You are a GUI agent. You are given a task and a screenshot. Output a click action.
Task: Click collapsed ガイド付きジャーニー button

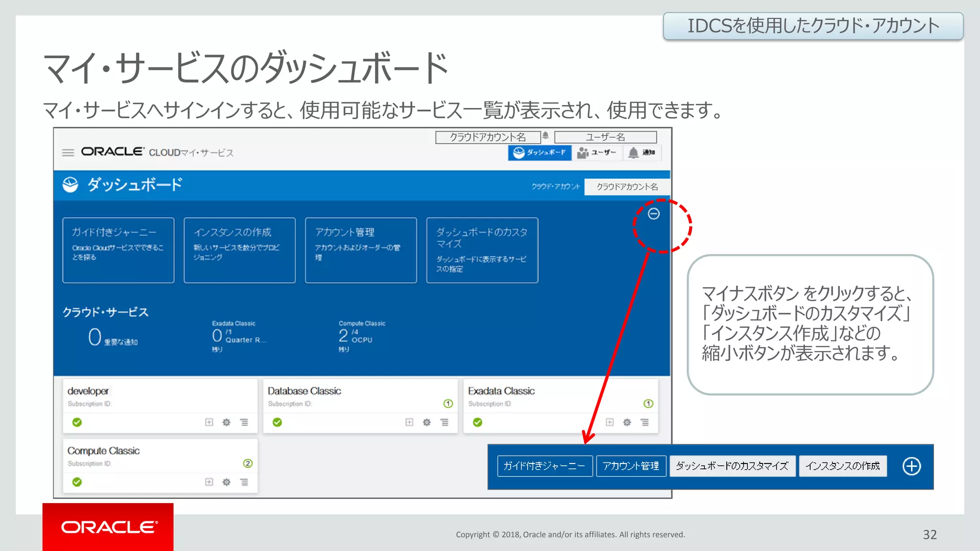pos(545,466)
